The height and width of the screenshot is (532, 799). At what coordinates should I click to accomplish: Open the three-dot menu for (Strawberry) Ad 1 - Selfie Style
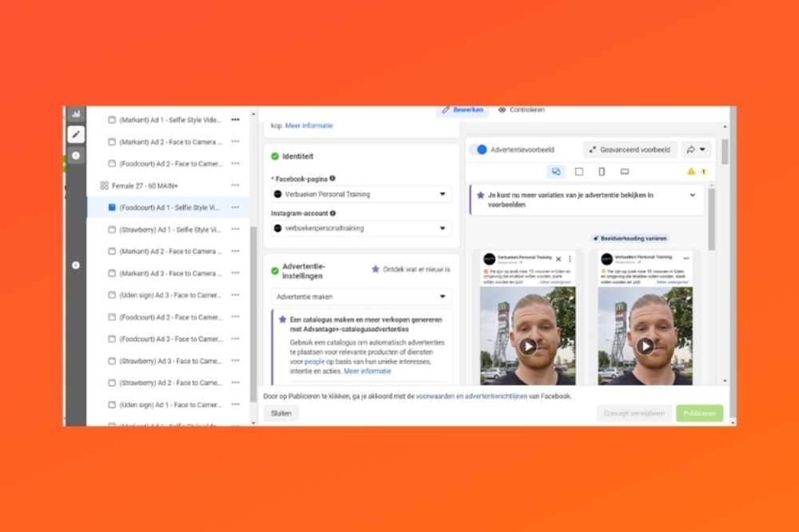coord(235,229)
